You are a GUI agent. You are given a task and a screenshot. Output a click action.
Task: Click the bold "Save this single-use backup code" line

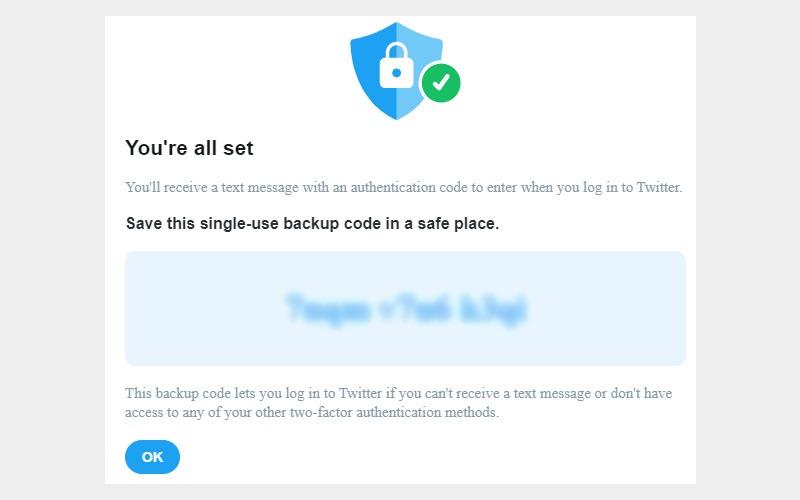312,224
